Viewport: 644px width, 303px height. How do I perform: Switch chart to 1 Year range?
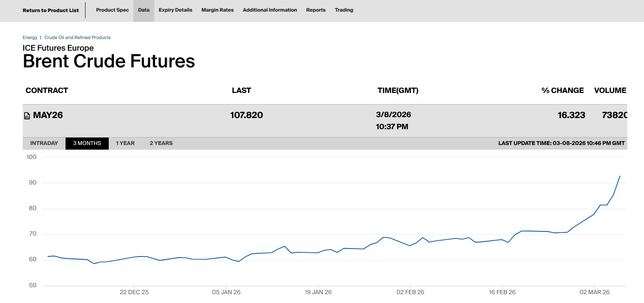[125, 143]
